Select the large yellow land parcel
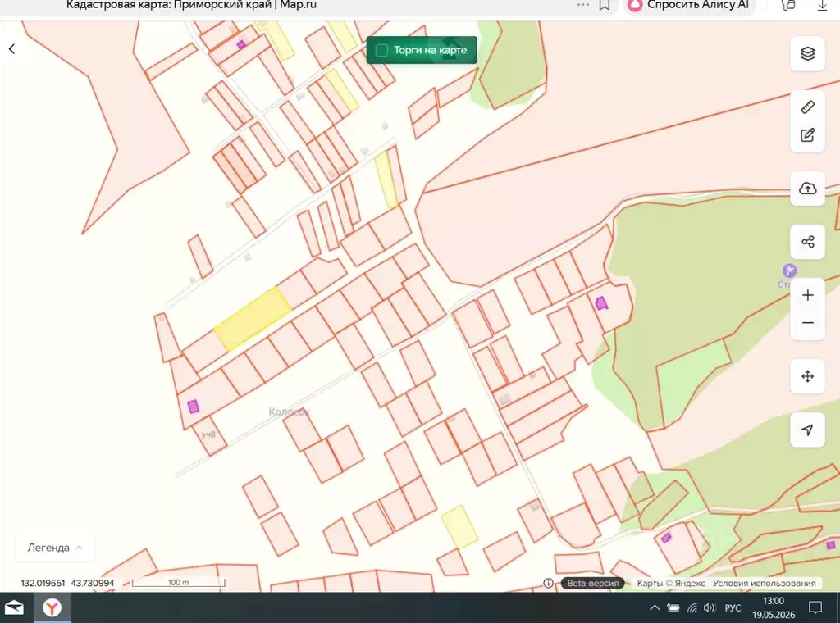This screenshot has height=623, width=840. coord(253,318)
